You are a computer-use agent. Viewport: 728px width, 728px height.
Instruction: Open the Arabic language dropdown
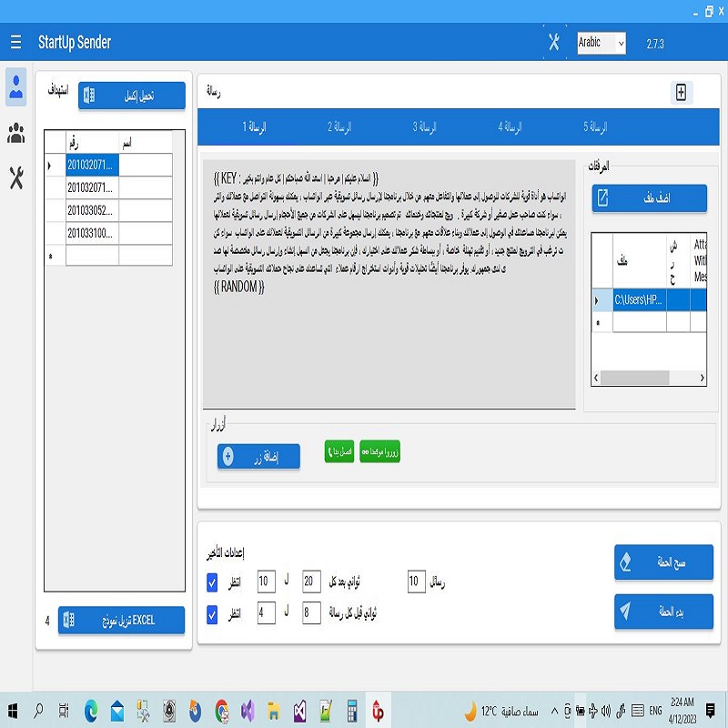coord(602,43)
